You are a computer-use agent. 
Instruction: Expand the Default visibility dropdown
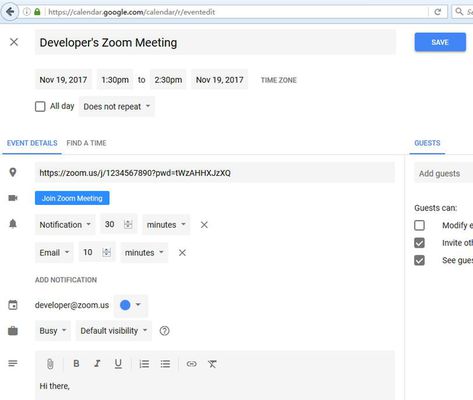[114, 331]
